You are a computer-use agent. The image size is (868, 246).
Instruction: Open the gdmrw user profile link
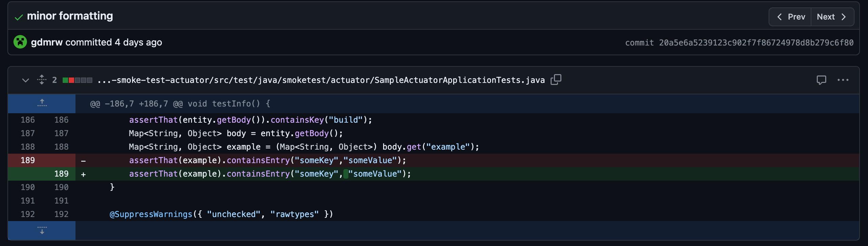(x=46, y=42)
